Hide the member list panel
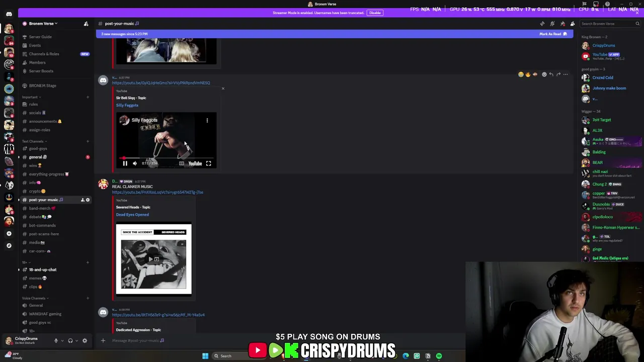 pos(573,24)
